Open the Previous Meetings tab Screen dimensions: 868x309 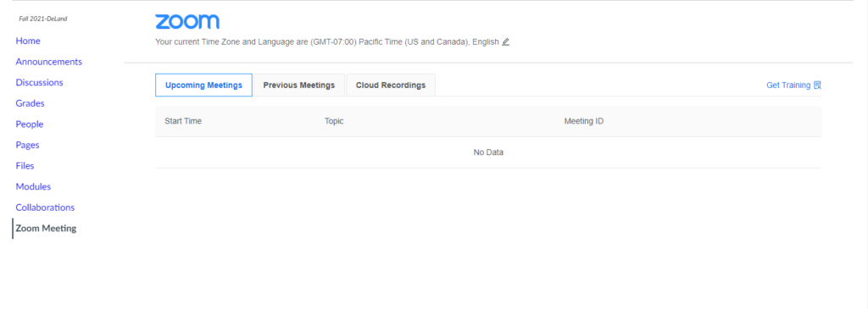(299, 86)
